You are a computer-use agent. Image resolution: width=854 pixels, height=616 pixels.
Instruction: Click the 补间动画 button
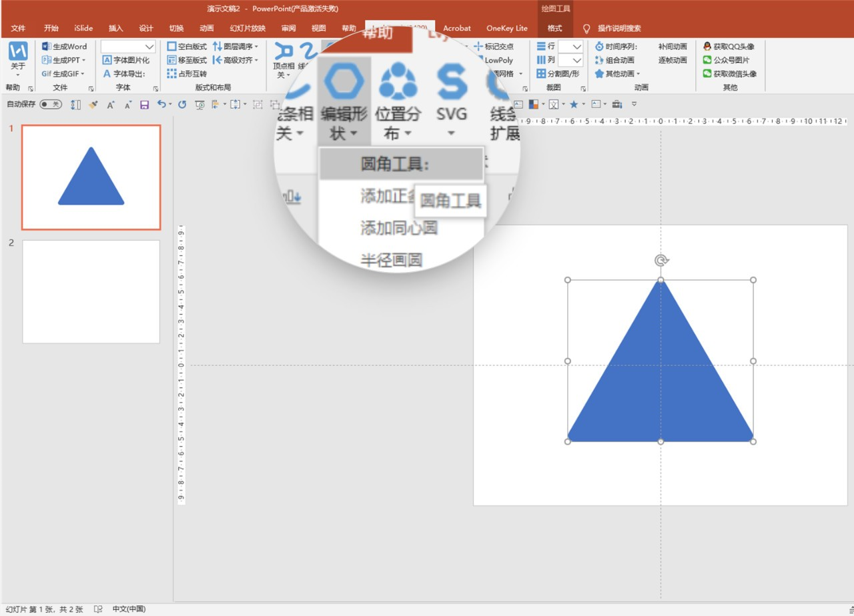coord(673,47)
